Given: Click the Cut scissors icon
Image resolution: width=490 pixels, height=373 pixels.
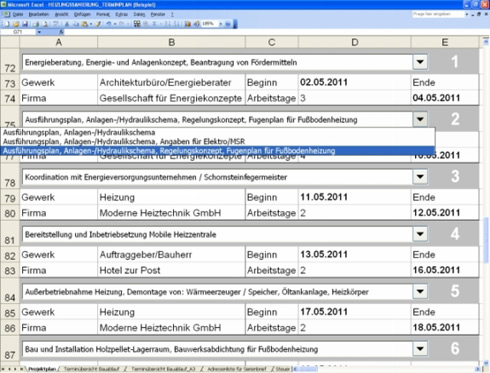Looking at the screenshot, I should (x=67, y=24).
